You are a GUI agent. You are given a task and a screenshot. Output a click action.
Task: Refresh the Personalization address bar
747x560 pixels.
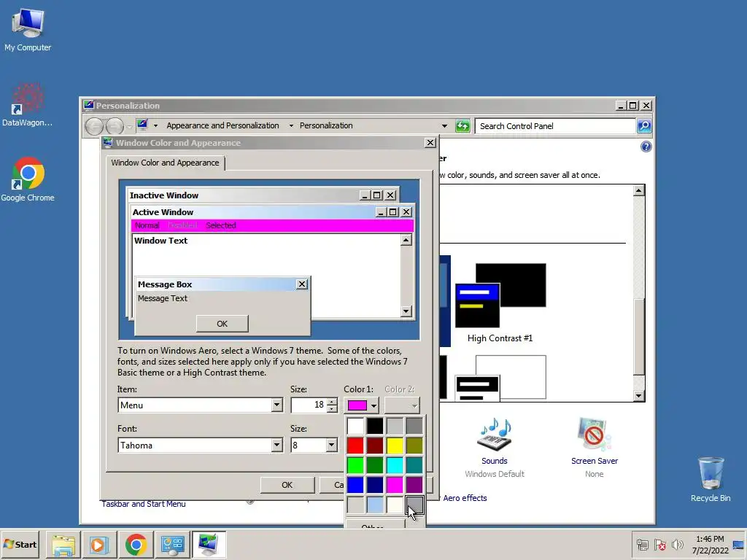click(x=462, y=125)
